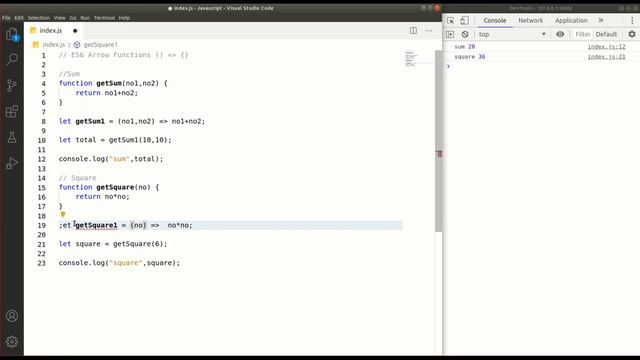Switch to the Application tab
This screenshot has height=360, width=640.
tap(571, 20)
